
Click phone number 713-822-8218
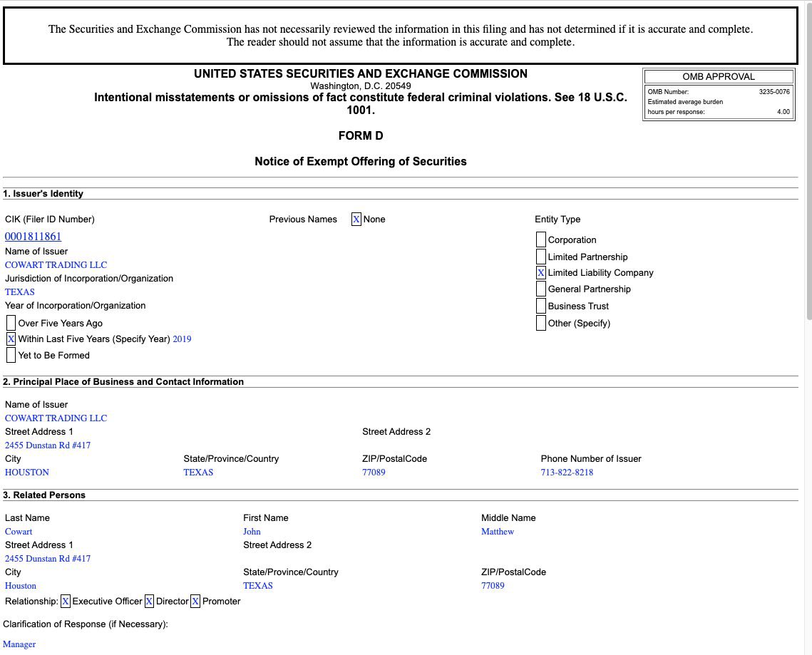click(567, 473)
